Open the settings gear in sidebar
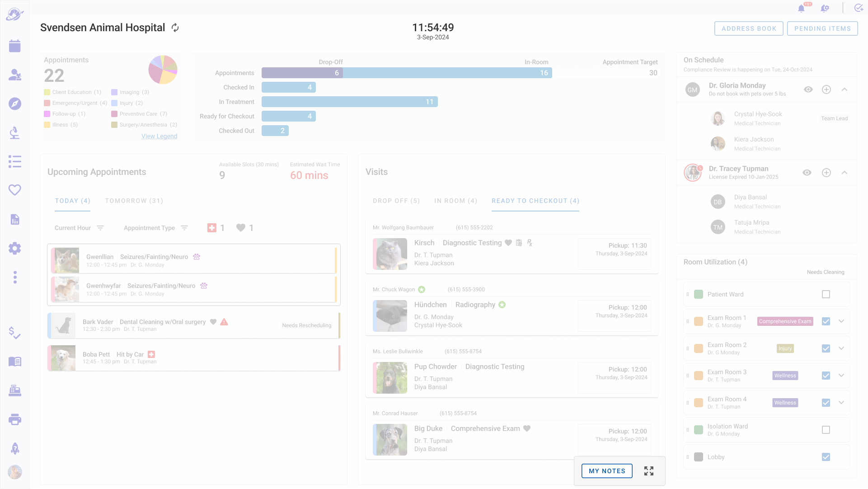 tap(15, 248)
